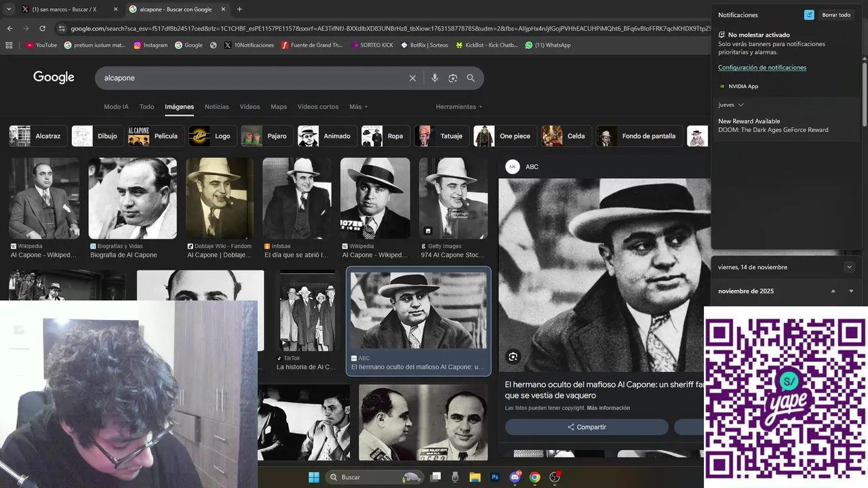Select the Dibujo filter chip
This screenshot has width=868, height=488.
point(96,136)
